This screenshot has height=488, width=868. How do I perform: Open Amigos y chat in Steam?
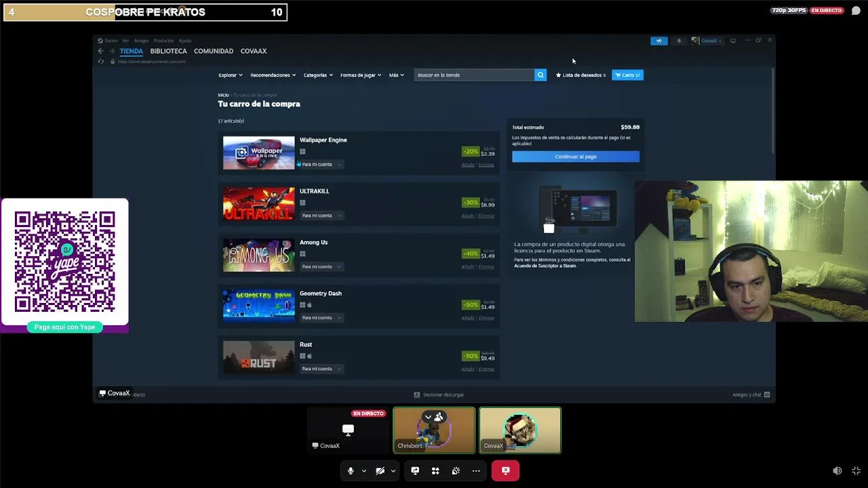click(x=751, y=394)
